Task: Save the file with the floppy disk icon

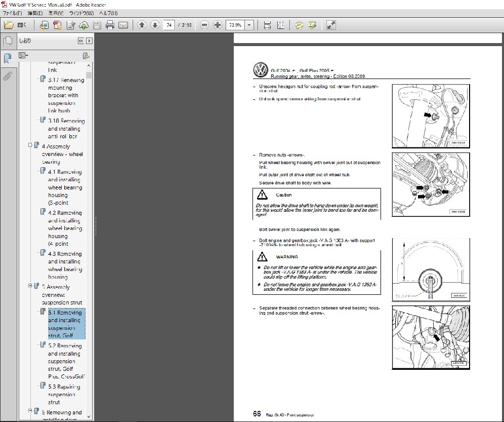Action: tap(97, 25)
